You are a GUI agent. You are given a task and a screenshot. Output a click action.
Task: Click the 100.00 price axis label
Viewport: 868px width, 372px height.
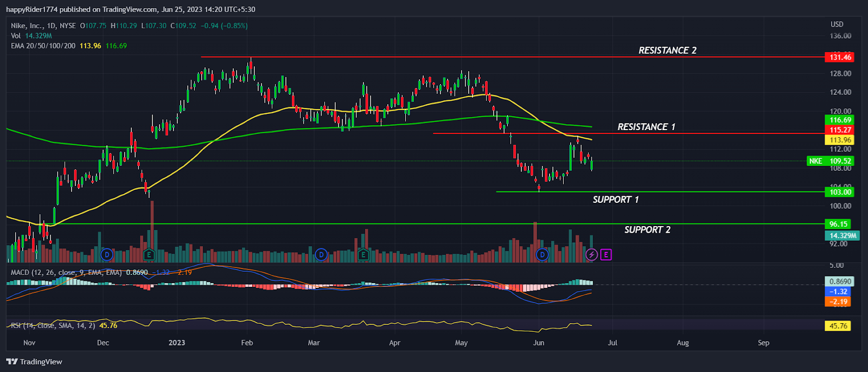tap(840, 206)
